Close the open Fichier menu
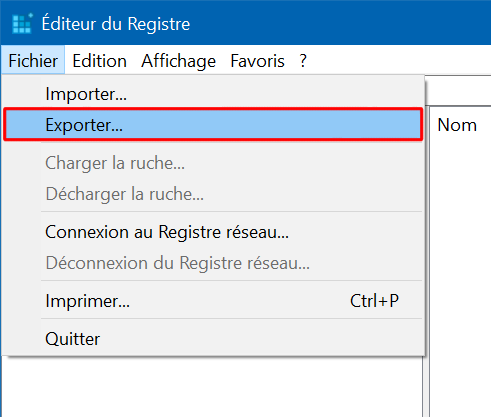This screenshot has width=491, height=417. 33,61
